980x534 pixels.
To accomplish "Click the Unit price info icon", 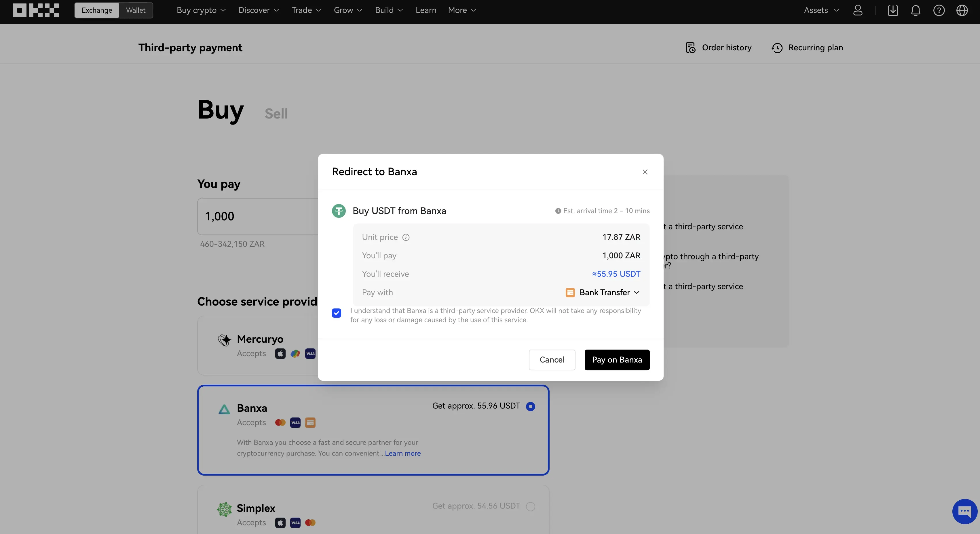I will tap(406, 237).
